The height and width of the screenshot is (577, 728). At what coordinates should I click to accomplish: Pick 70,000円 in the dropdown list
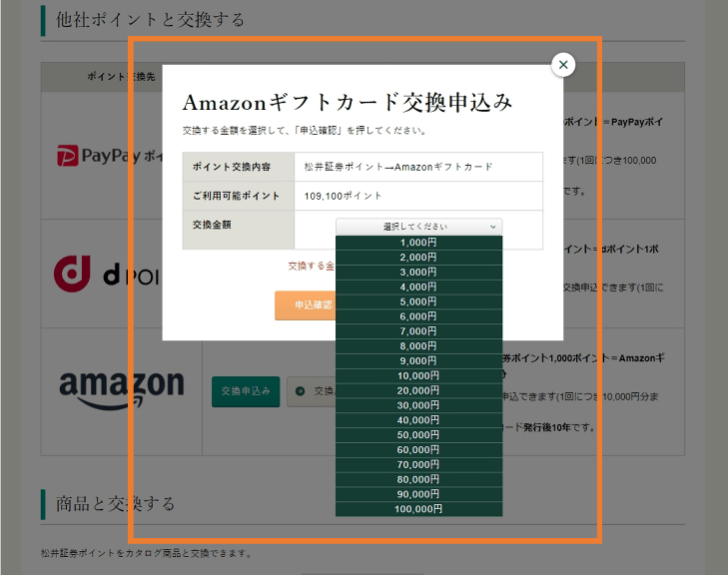(418, 465)
